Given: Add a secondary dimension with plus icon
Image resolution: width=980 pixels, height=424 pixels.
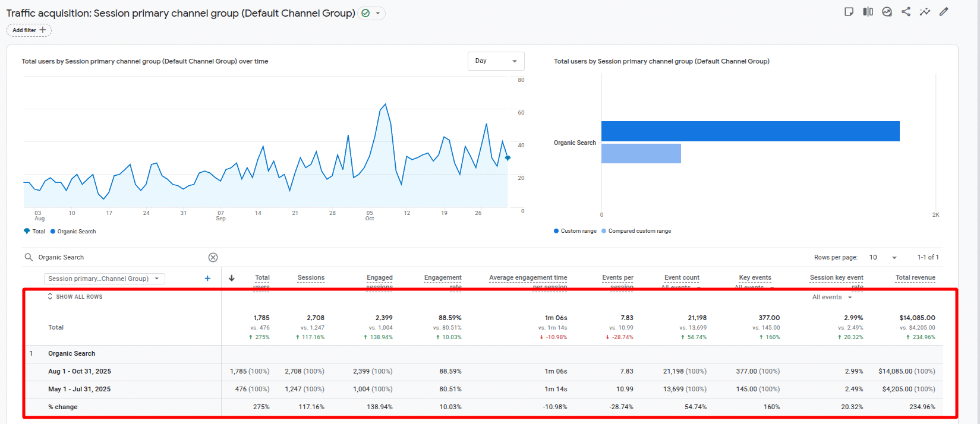Looking at the screenshot, I should (x=207, y=279).
